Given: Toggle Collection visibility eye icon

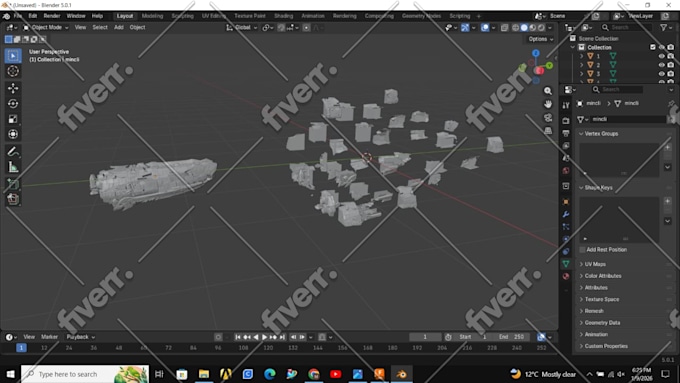Looking at the screenshot, I should point(662,47).
